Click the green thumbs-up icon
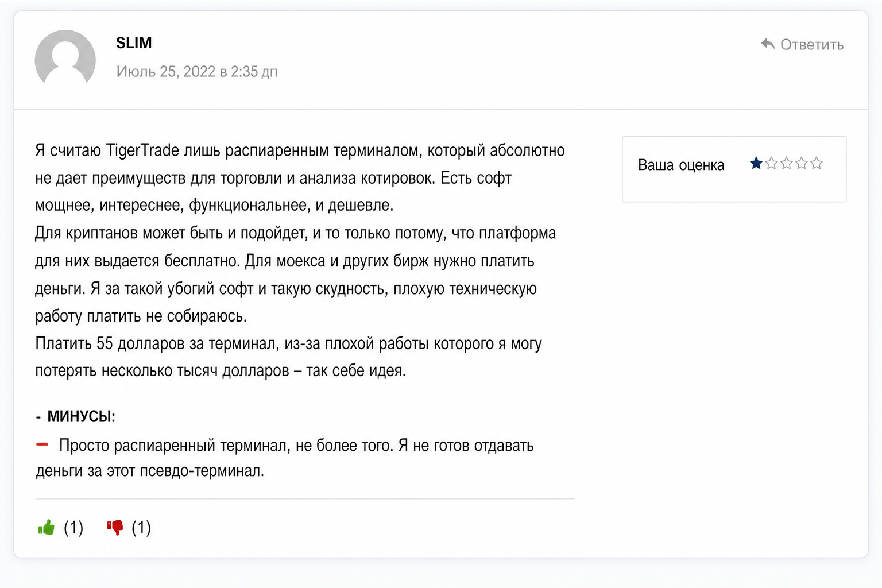 [46, 527]
